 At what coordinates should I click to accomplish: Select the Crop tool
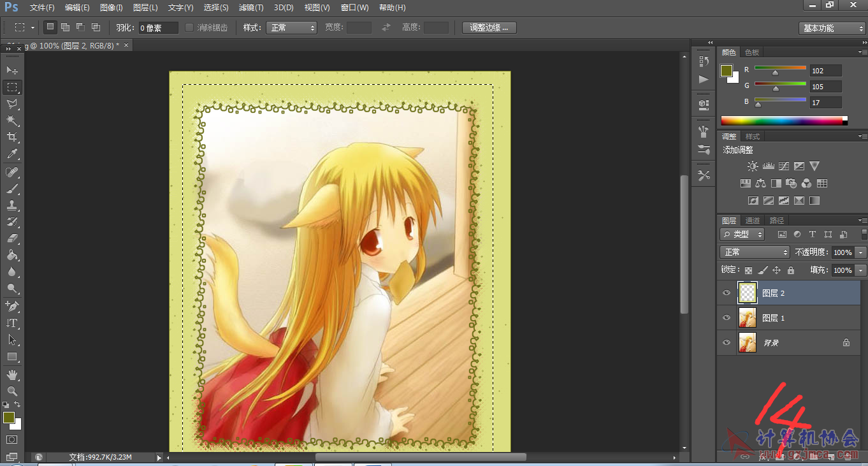tap(12, 137)
